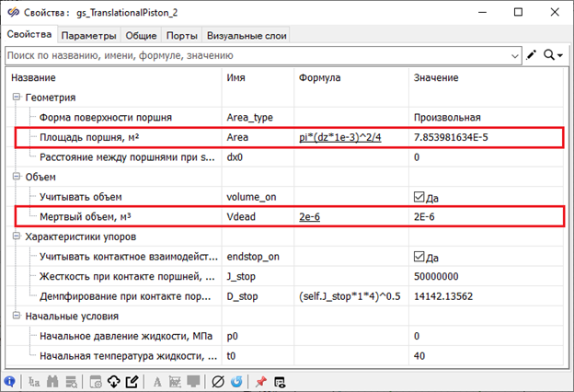Click into the property search input field

tap(258, 55)
